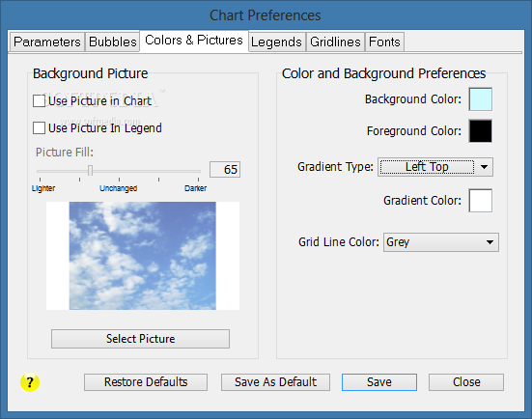The image size is (532, 419).
Task: Select the Colors & Pictures tab
Action: pos(194,41)
